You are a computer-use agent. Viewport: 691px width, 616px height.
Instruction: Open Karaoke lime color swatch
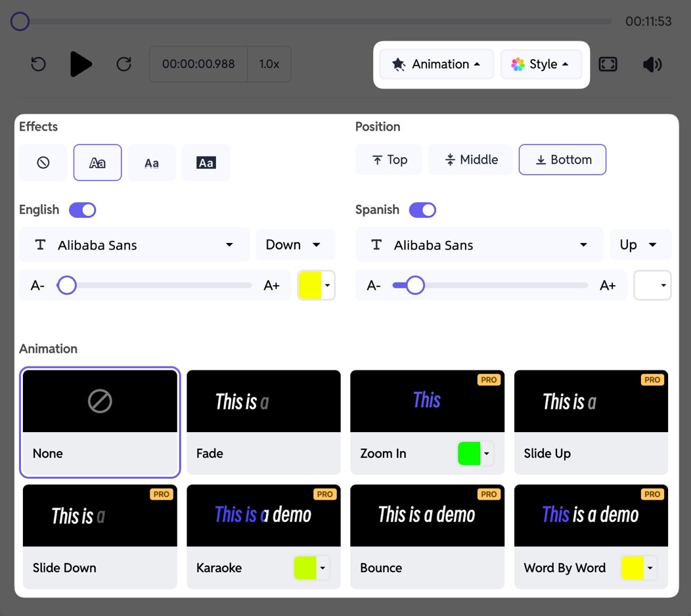point(311,568)
